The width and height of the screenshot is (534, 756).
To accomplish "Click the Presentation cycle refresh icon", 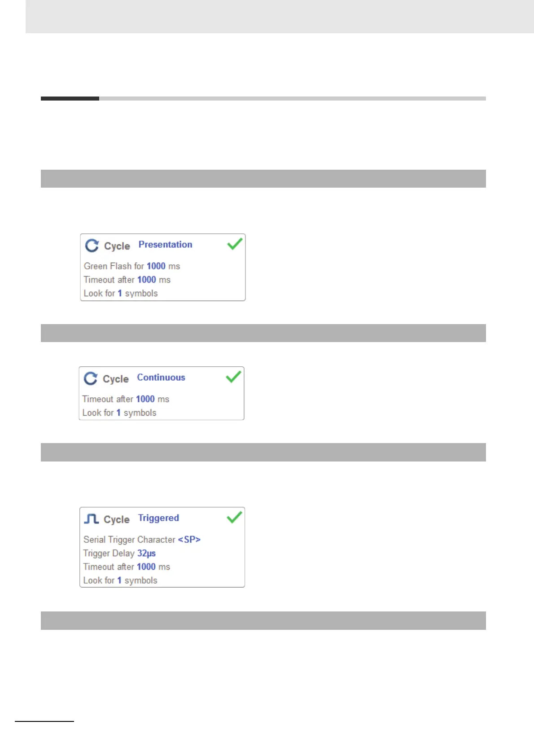I will pos(92,246).
